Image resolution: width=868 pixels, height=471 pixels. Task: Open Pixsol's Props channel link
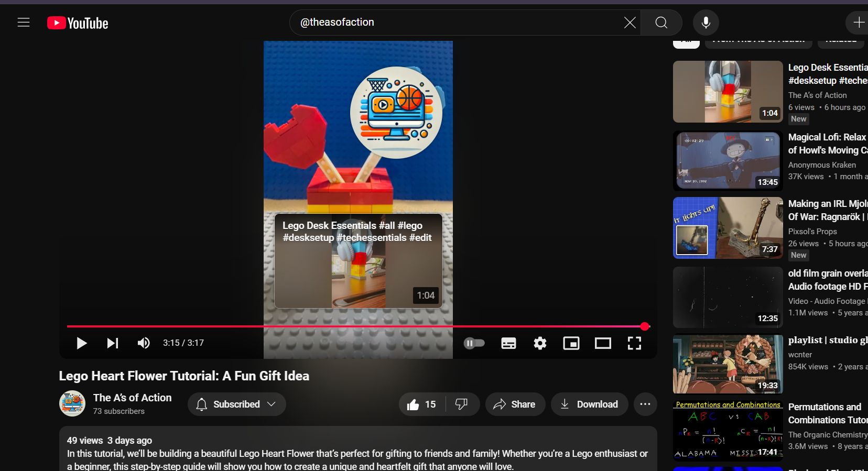812,232
